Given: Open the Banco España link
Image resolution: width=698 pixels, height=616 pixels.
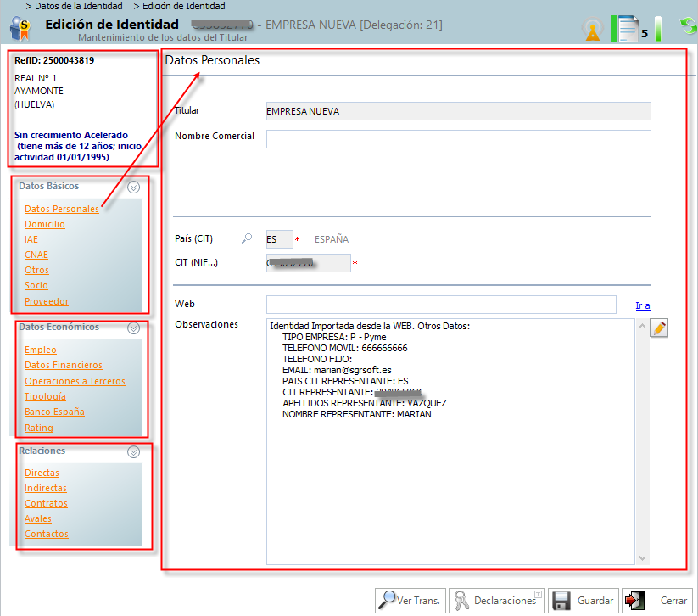Looking at the screenshot, I should tap(54, 412).
